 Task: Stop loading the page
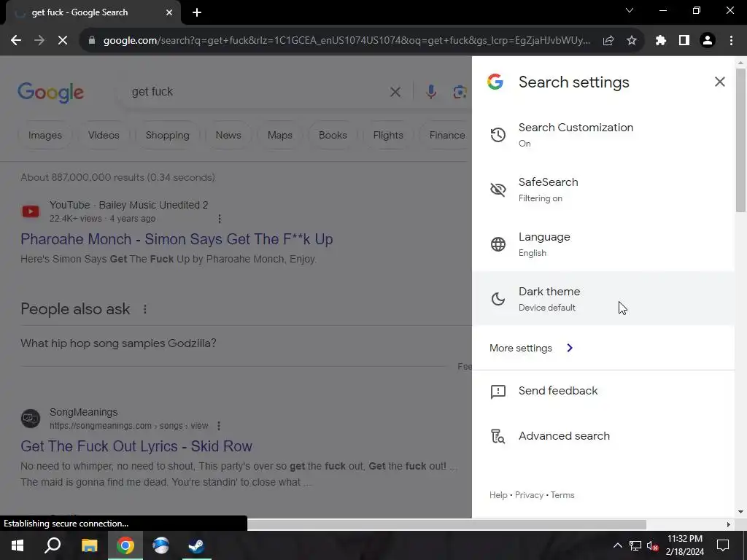click(63, 41)
